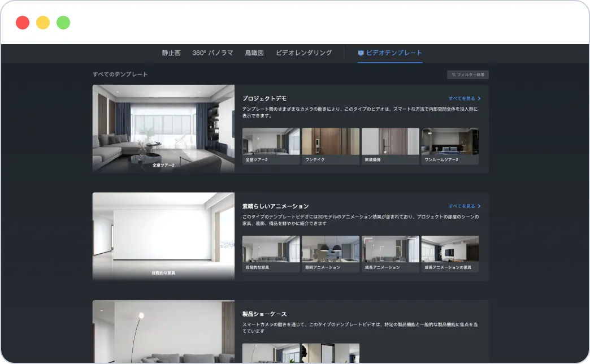Click the 素晴らしいアニメーション description paragraph
Screen dimensions: 590x364
[361, 220]
